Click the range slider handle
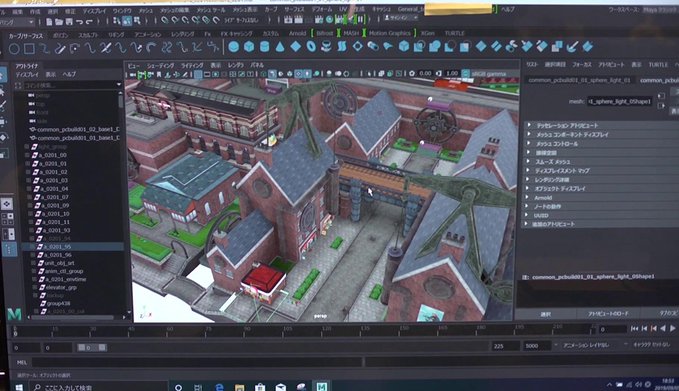Viewport: 679px width, 391px height. [91, 347]
